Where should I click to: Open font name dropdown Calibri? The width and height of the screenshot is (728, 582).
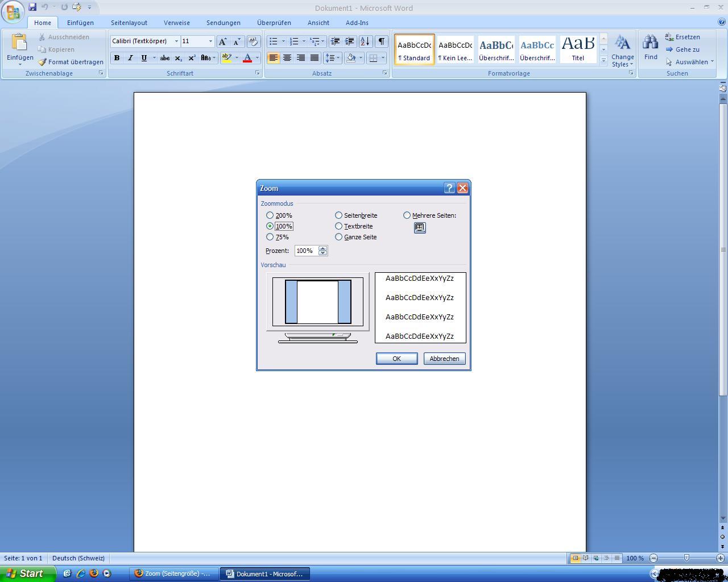coord(176,41)
